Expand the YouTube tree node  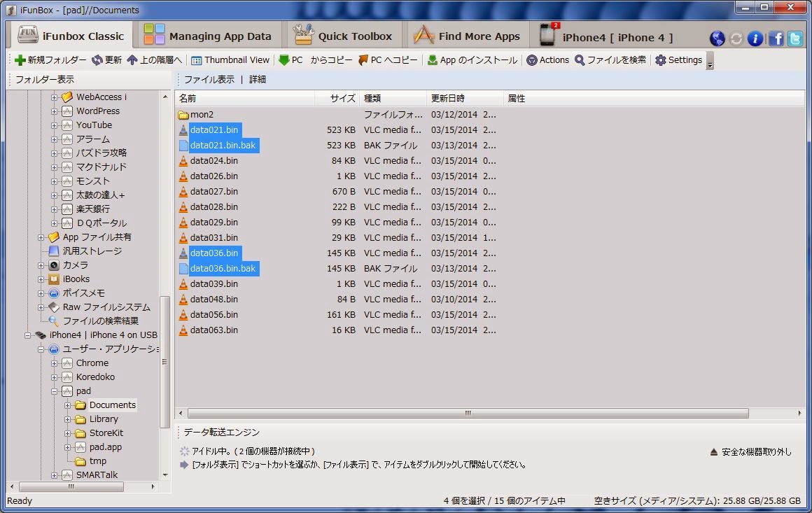pos(54,125)
